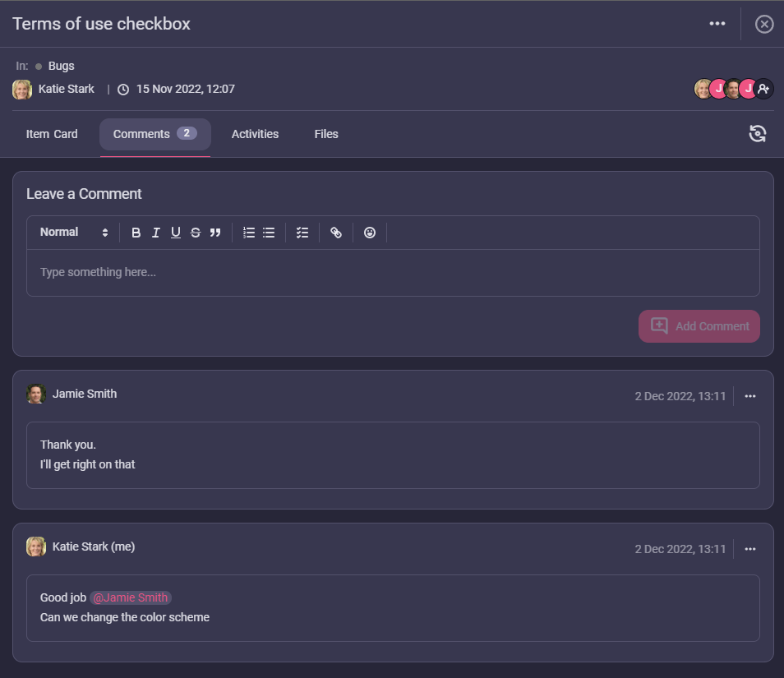Open options menu for Katie Stark's comment

point(749,549)
